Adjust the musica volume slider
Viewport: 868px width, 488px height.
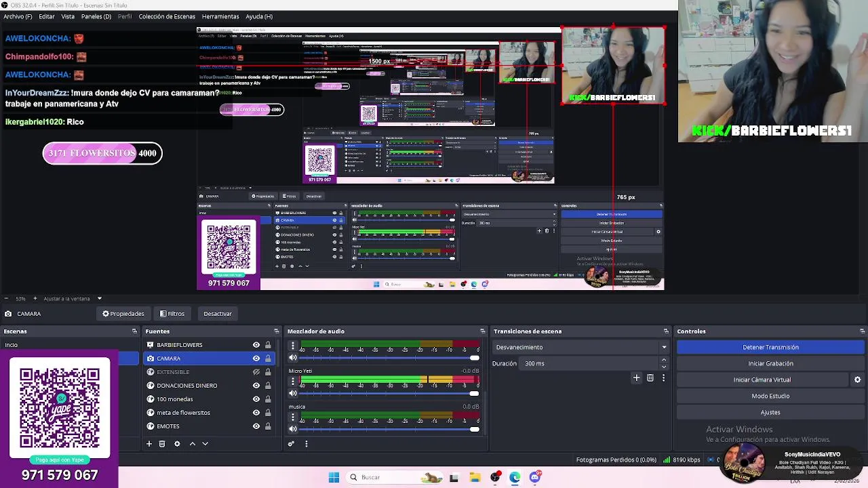pos(389,428)
